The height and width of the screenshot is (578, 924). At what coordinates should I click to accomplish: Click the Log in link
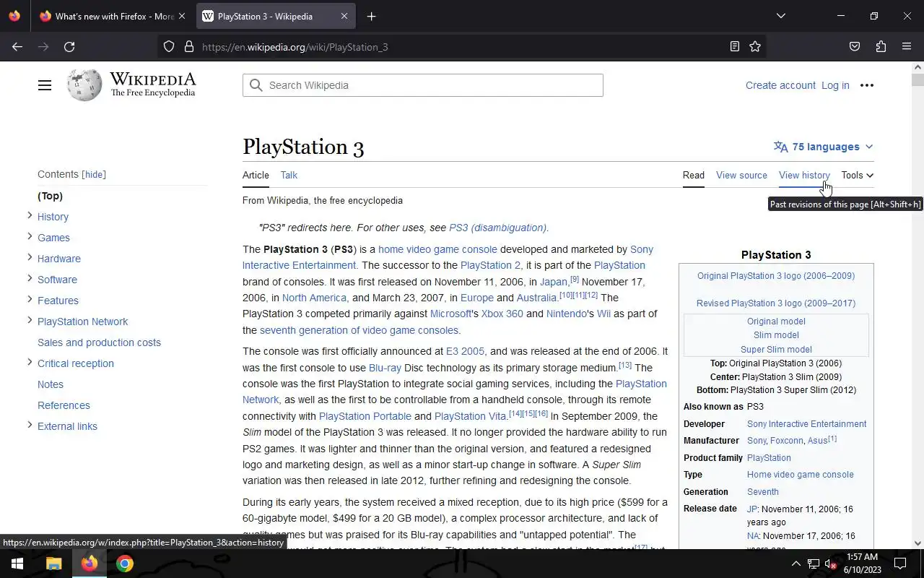coord(835,85)
